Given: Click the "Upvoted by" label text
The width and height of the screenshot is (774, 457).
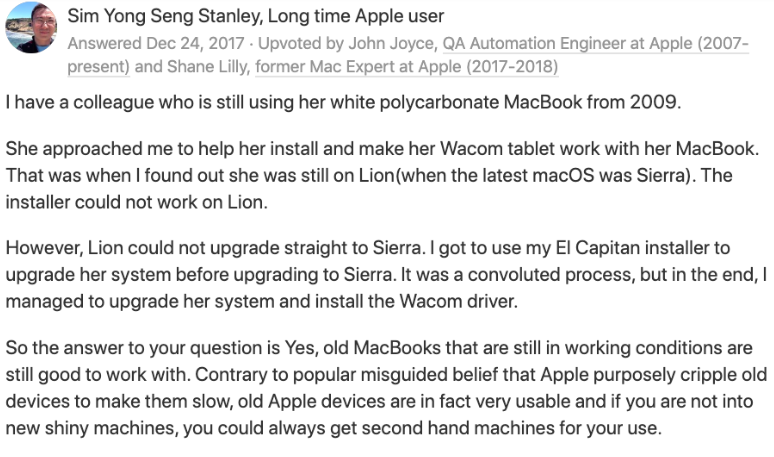Looking at the screenshot, I should pyautogui.click(x=301, y=43).
